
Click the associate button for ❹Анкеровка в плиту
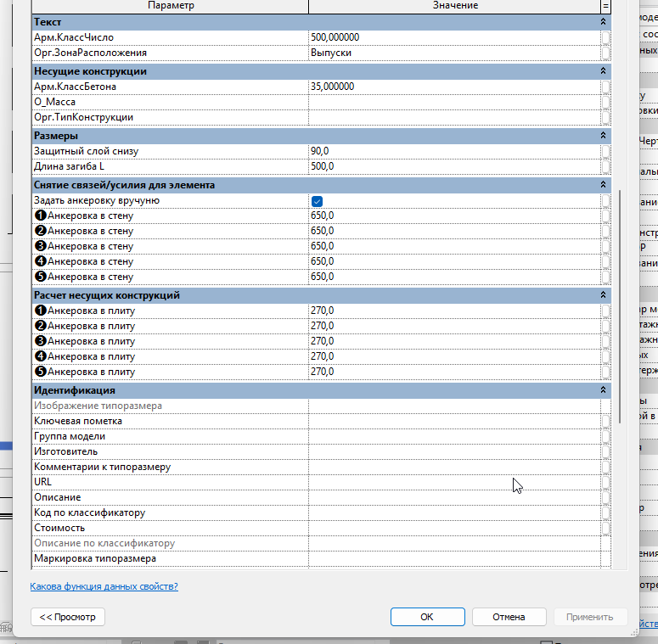(x=605, y=357)
